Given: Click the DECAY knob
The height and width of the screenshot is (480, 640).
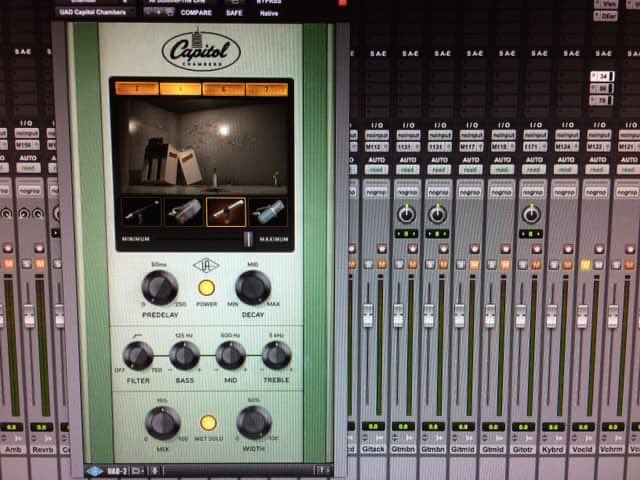Looking at the screenshot, I should (253, 287).
